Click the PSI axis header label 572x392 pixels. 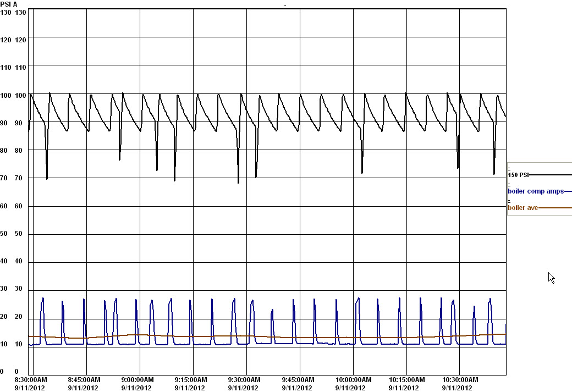tap(5, 4)
